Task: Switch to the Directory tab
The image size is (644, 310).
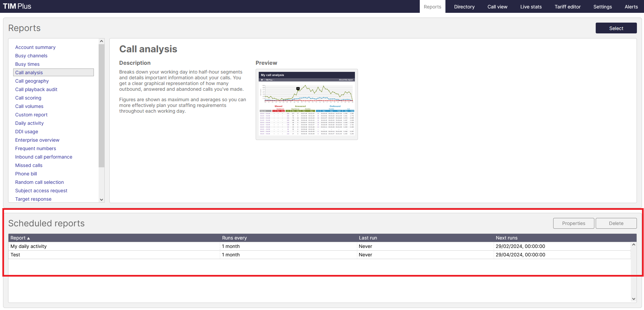Action: coord(464,6)
